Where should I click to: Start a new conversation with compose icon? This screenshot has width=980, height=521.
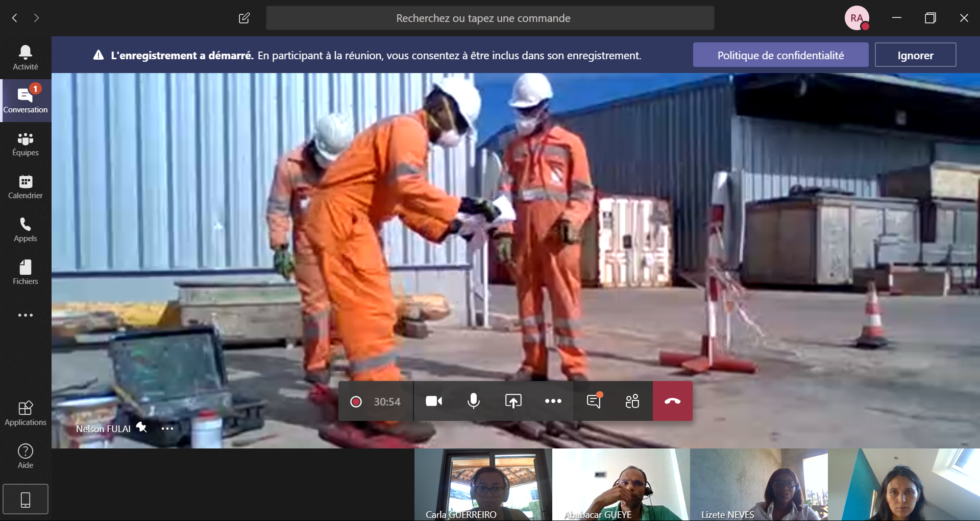click(x=244, y=18)
